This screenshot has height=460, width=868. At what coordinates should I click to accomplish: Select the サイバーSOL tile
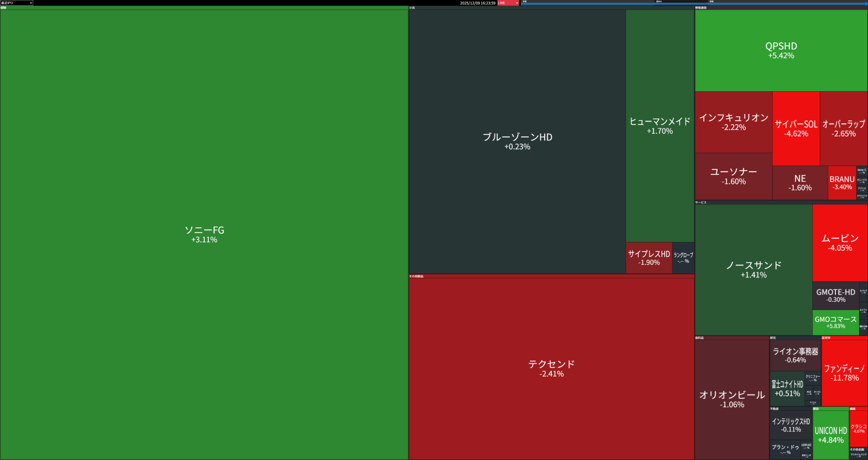click(796, 128)
